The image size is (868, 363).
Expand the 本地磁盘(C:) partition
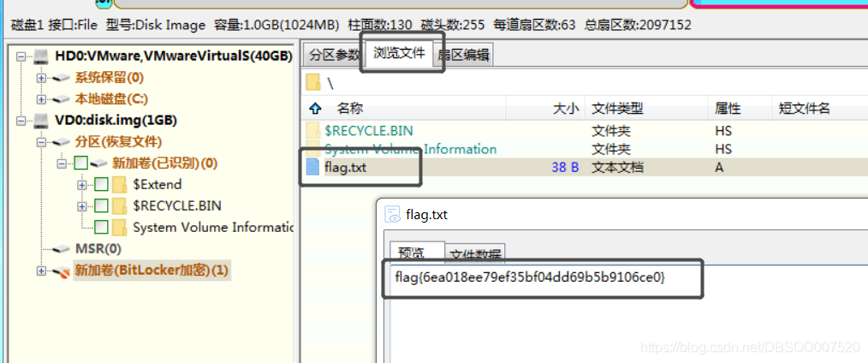tap(41, 99)
